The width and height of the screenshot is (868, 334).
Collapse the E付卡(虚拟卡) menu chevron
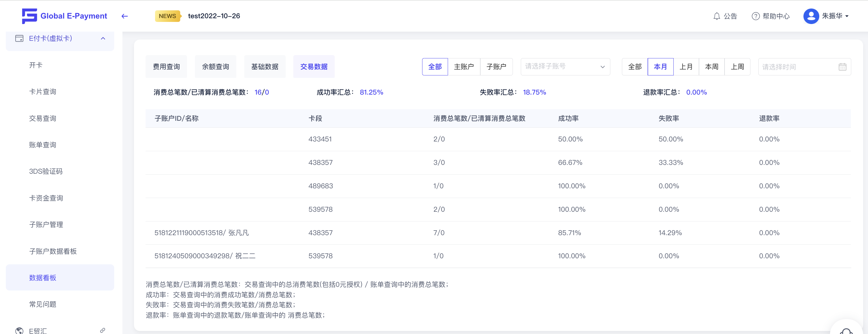click(103, 38)
